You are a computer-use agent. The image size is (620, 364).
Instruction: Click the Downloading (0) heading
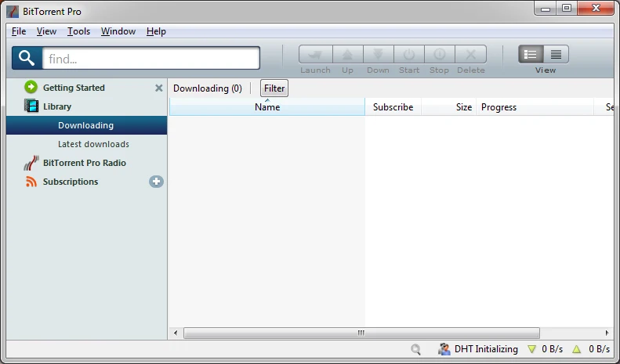[x=207, y=88]
